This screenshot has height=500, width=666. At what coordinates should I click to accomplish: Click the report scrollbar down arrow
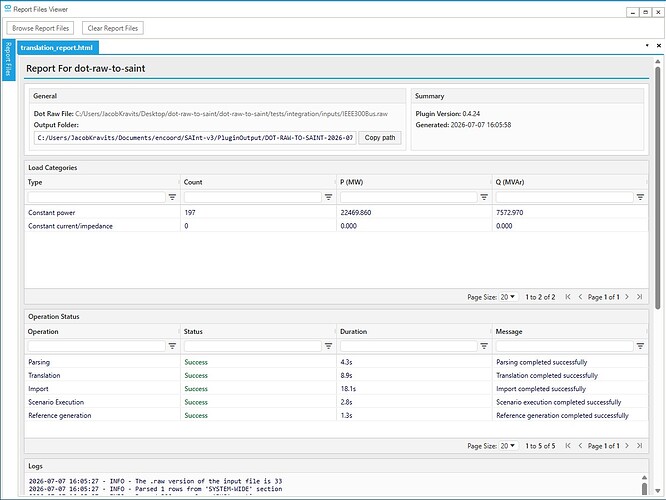tap(658, 491)
